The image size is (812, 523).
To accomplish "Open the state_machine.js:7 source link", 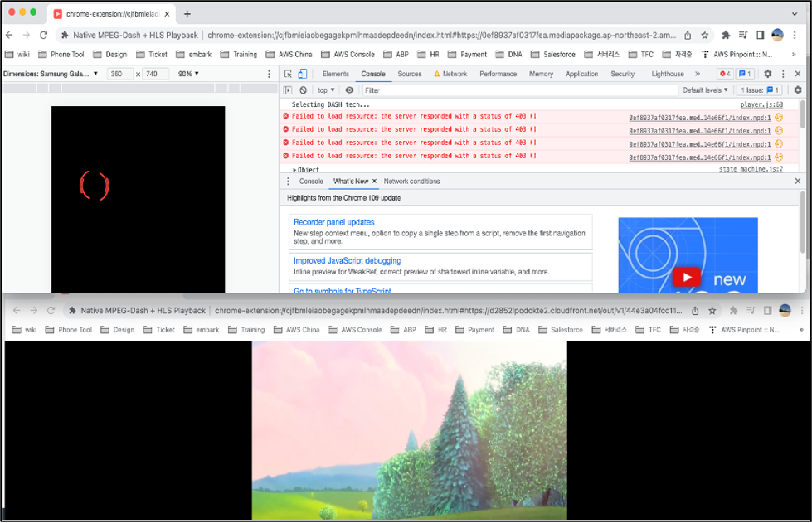I will click(751, 169).
